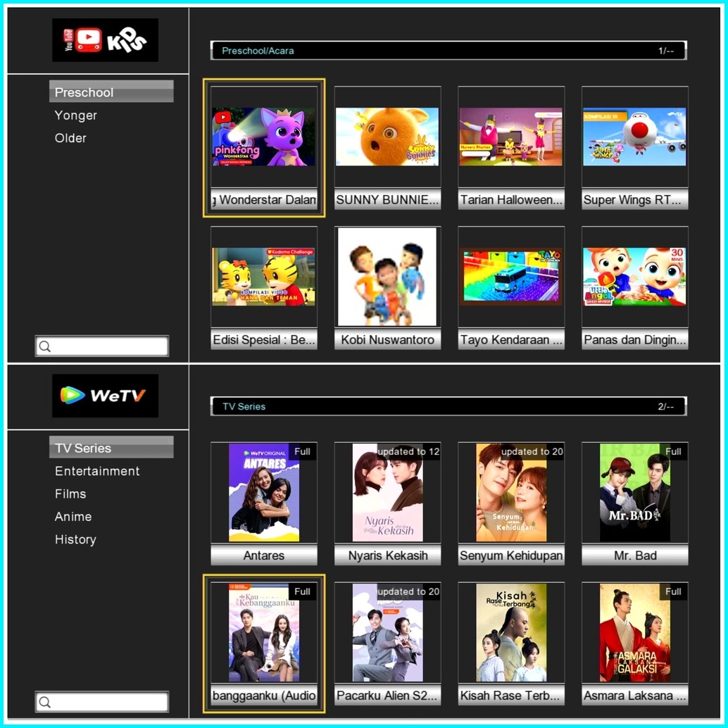Click the magnifier icon in the YouTube Kids search box
Image resolution: width=728 pixels, height=728 pixels.
coord(45,346)
